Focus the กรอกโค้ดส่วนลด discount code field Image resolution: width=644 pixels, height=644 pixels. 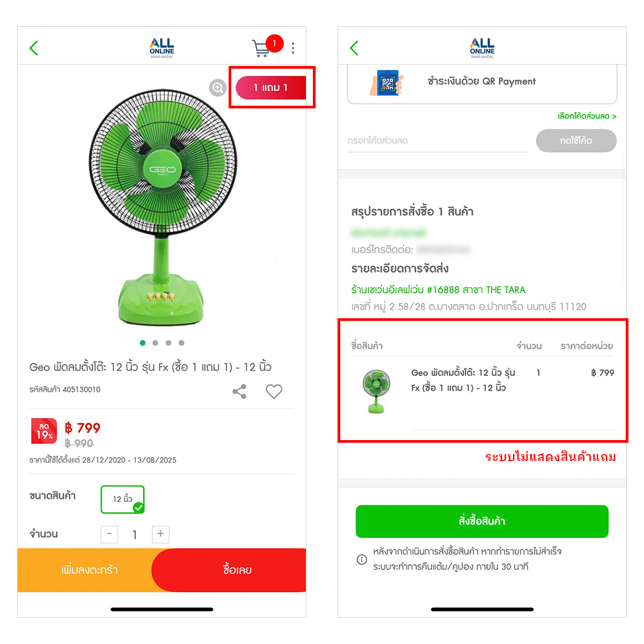(437, 141)
